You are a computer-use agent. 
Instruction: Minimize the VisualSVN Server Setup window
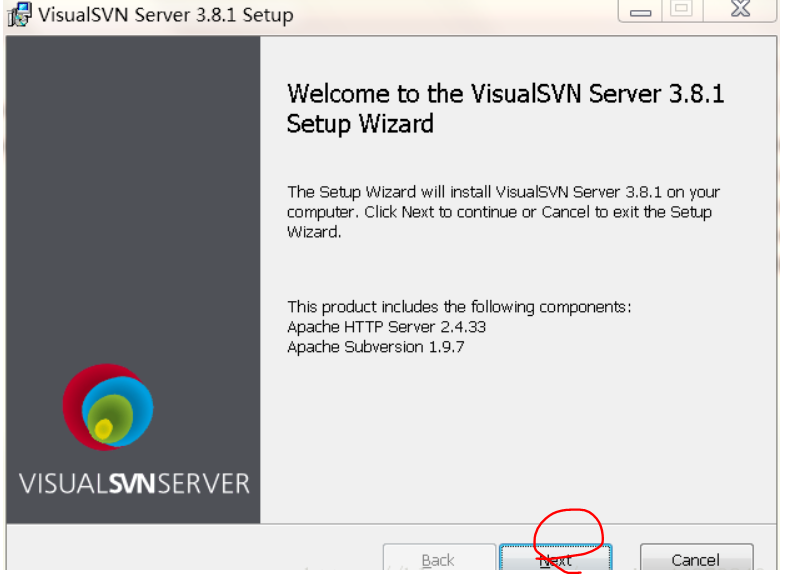(x=640, y=10)
